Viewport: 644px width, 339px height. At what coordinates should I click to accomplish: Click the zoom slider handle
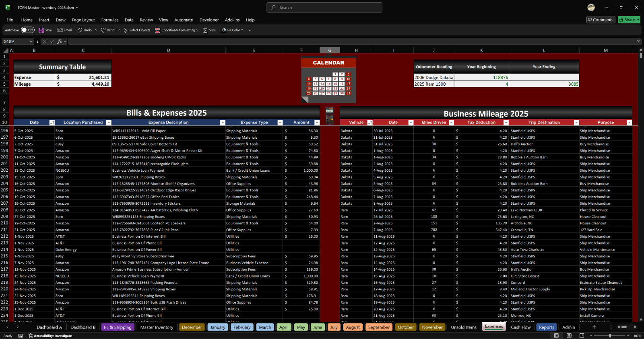tap(610, 336)
